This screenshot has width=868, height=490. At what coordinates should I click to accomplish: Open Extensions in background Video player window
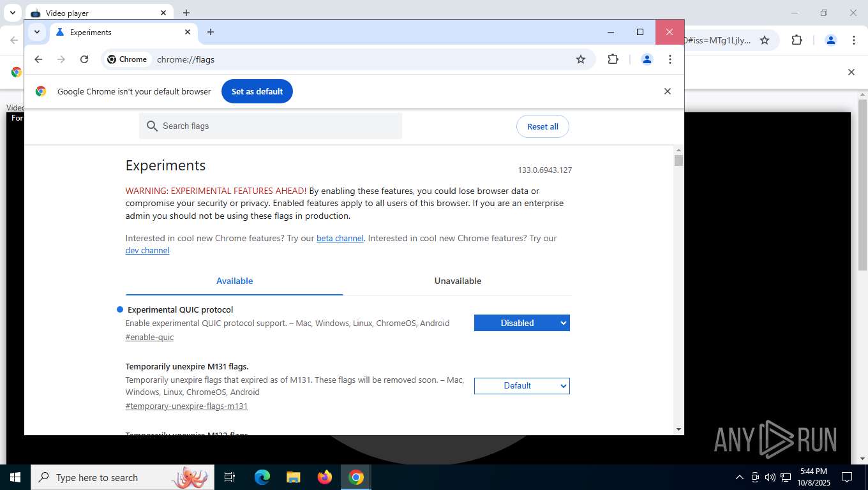tap(797, 40)
